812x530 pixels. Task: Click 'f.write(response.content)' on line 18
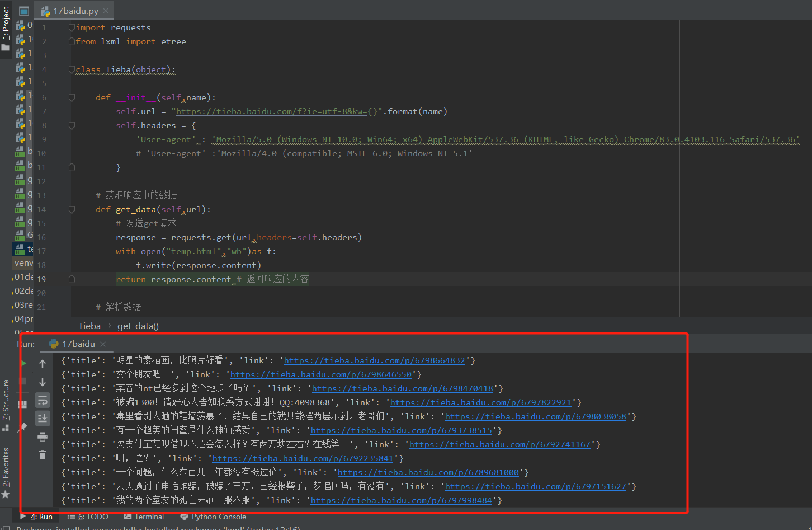(199, 265)
